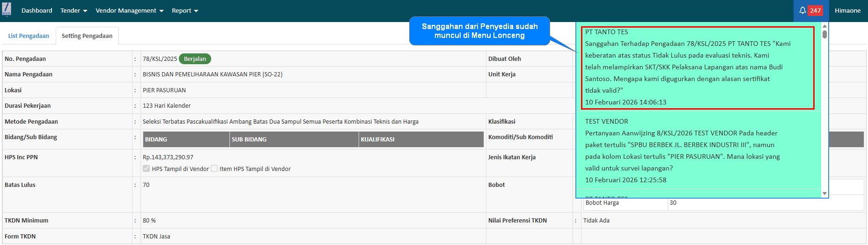Switch to the List Pengadaan tab
This screenshot has height=245, width=868.
(29, 36)
